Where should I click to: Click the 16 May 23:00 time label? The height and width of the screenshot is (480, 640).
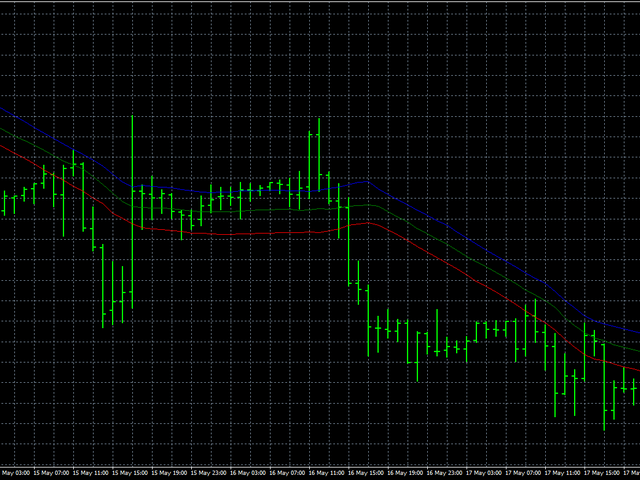click(x=445, y=473)
